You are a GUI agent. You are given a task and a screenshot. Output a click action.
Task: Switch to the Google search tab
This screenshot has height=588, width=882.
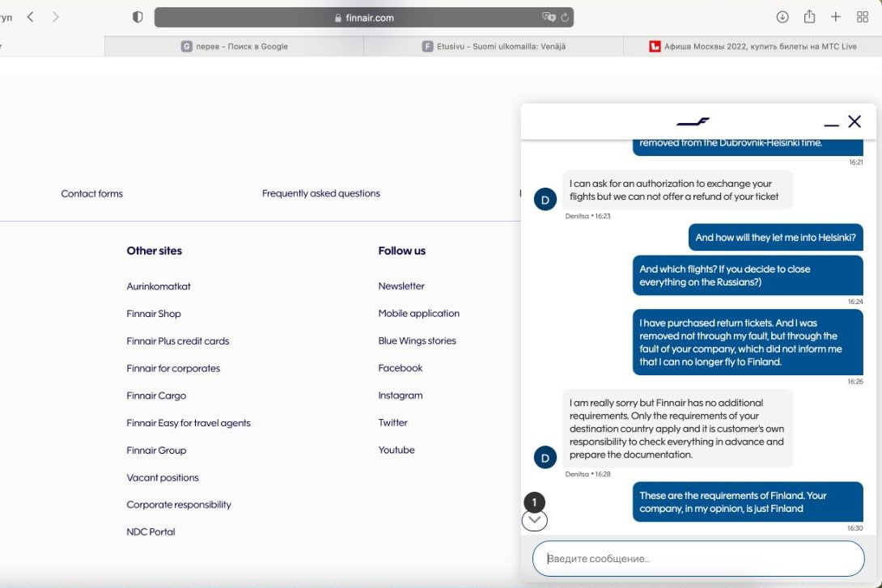[x=234, y=46]
